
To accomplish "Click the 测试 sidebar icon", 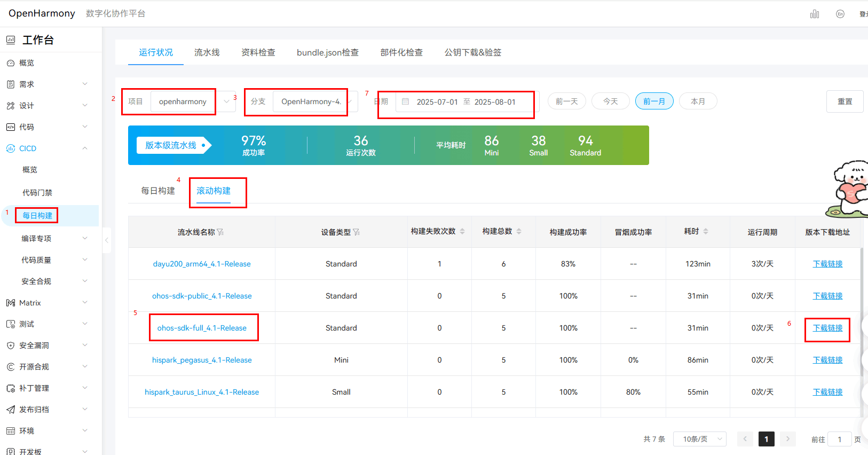I will (x=11, y=324).
